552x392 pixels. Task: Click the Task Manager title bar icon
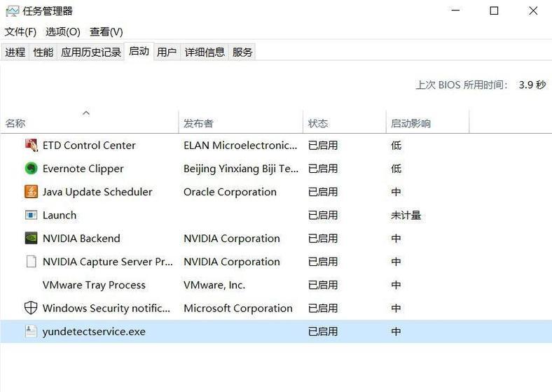click(x=13, y=11)
